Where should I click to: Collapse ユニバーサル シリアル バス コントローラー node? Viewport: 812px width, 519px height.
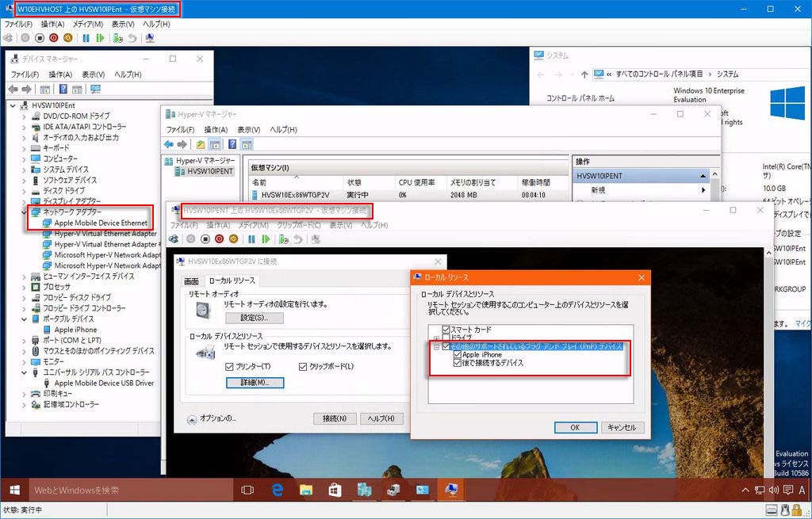(24, 372)
